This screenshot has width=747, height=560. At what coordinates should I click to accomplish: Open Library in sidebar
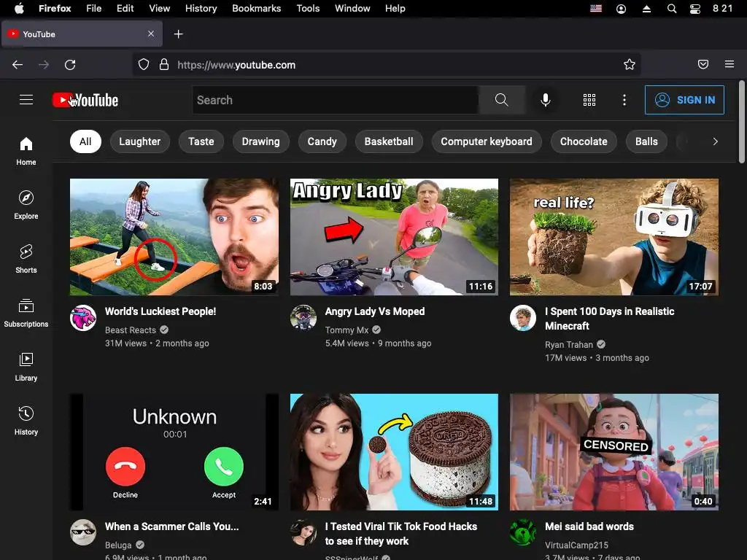click(26, 367)
